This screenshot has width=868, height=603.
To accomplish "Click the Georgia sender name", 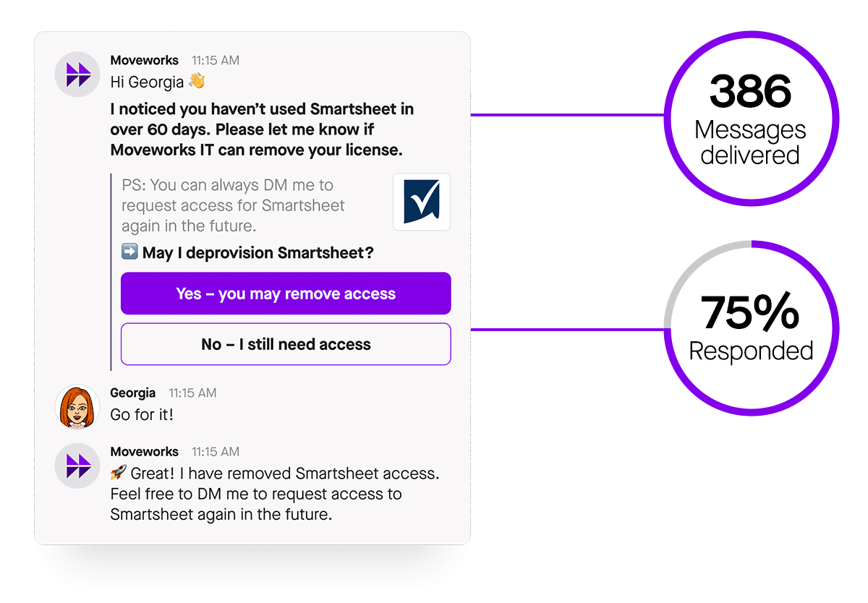I will pos(132,393).
